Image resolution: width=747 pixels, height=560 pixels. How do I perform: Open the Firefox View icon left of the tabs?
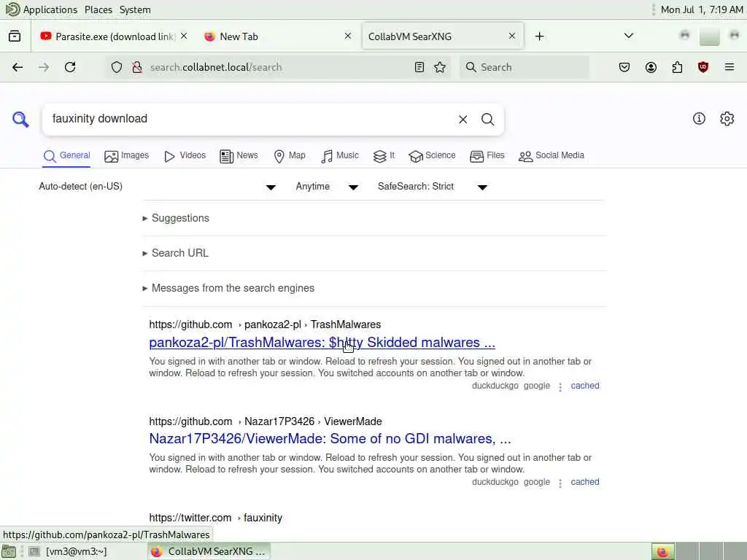tap(15, 36)
